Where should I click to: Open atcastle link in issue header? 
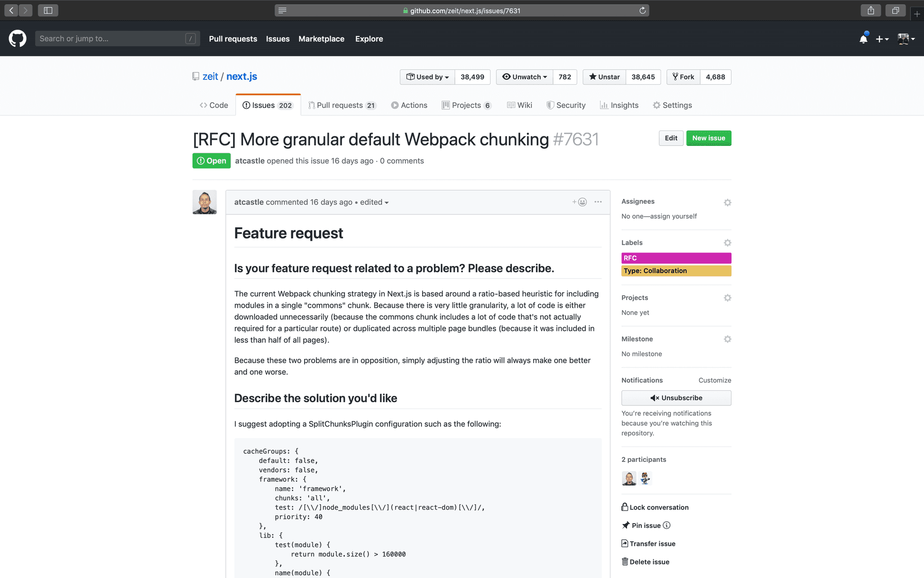pos(250,161)
